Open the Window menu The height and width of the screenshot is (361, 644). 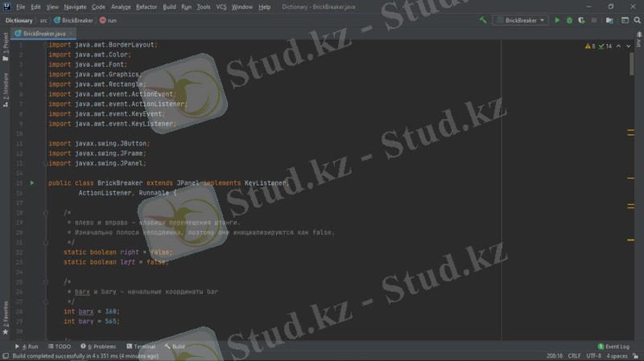pyautogui.click(x=242, y=7)
